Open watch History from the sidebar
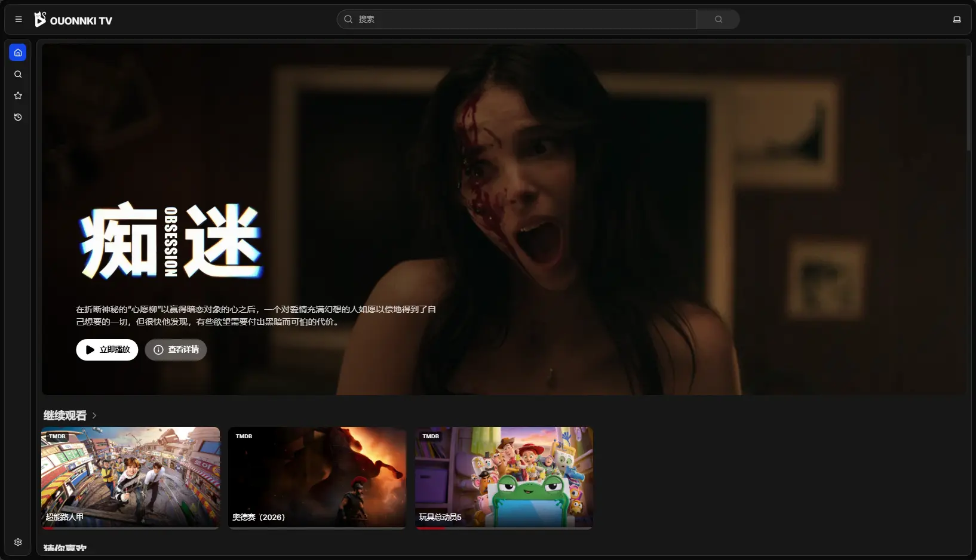Image resolution: width=976 pixels, height=560 pixels. (18, 117)
